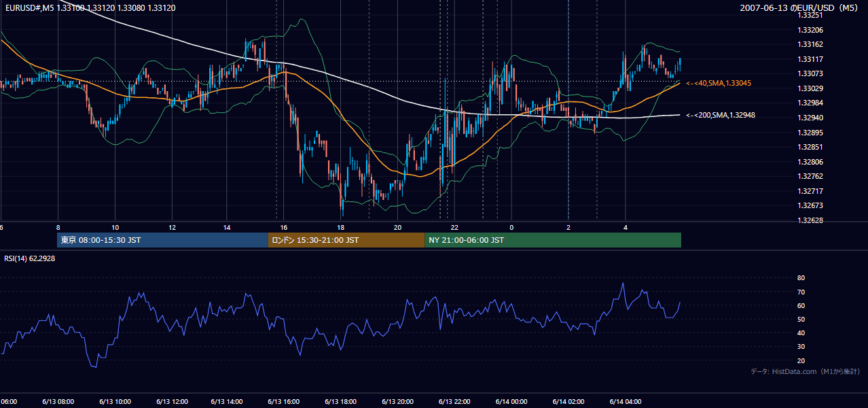Screen dimensions: 868x408
Task: Click hour tick 18 under the price chart
Action: tap(341, 227)
